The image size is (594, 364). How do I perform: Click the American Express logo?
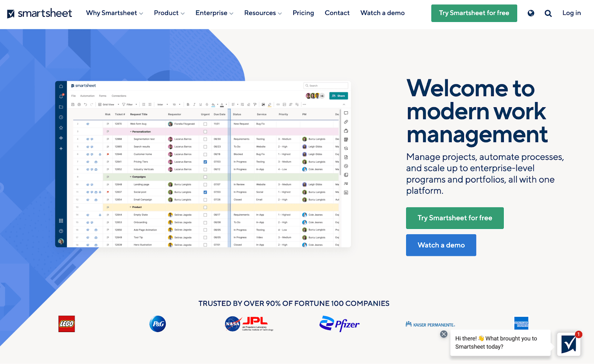tap(521, 323)
